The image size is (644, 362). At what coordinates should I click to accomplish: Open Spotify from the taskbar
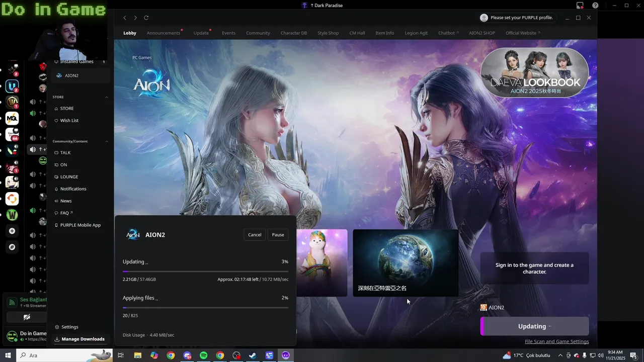point(204,355)
